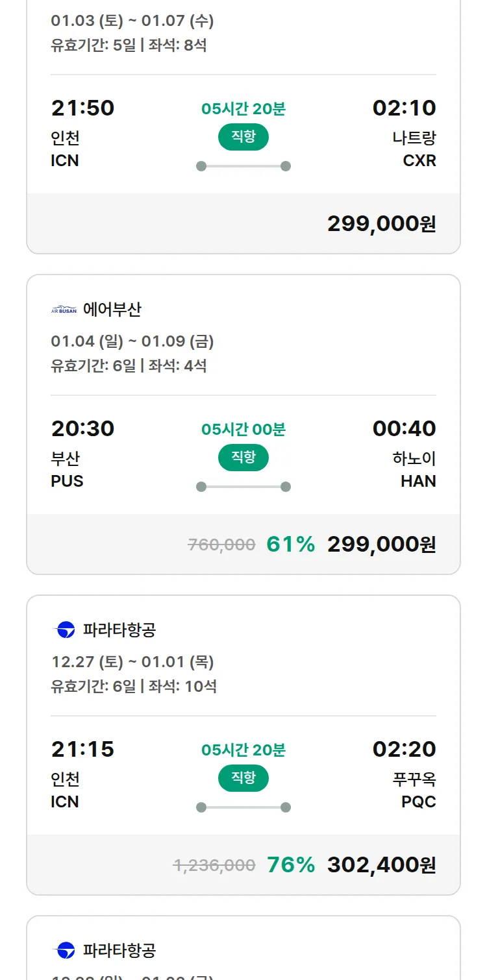Click the route line between ICN and CXR
This screenshot has width=487, height=980.
243,166
